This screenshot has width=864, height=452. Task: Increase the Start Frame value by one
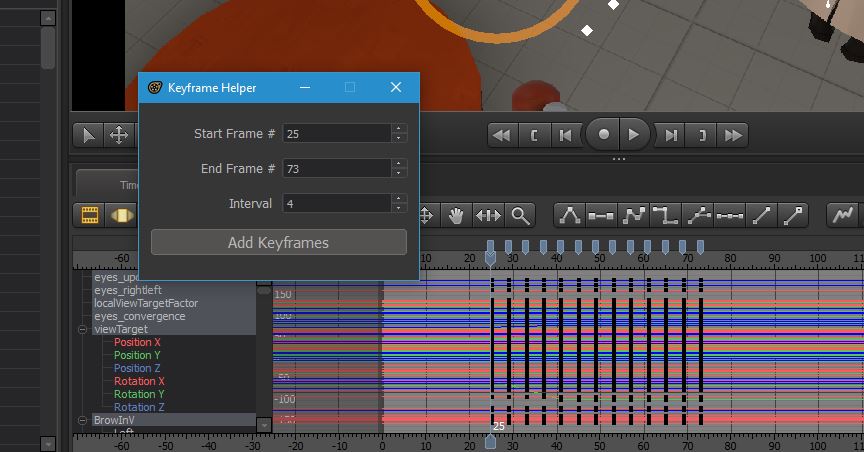(x=399, y=128)
